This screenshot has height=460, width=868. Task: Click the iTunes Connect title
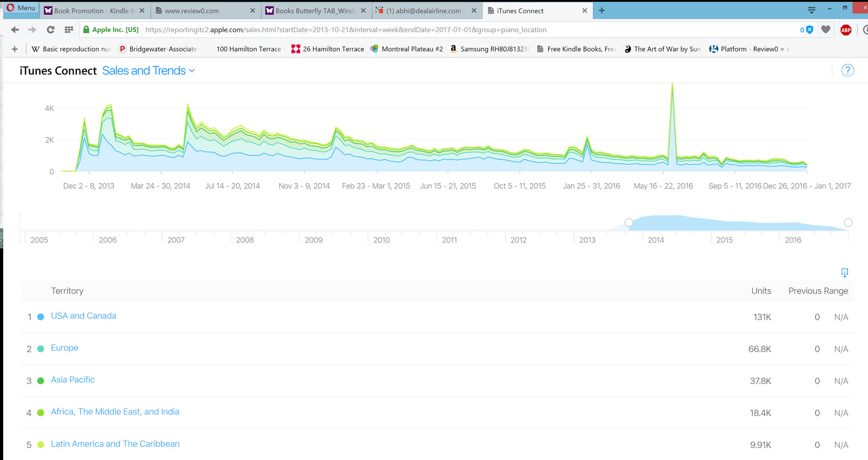click(58, 70)
